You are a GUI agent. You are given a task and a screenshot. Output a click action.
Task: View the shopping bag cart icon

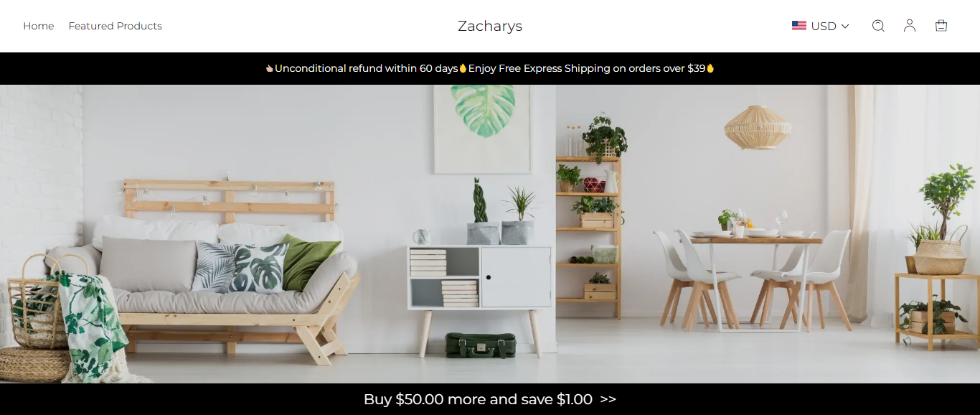pos(941,26)
